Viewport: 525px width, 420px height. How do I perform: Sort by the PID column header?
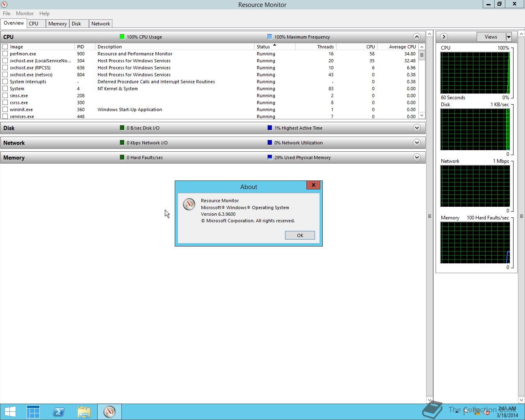(x=85, y=47)
